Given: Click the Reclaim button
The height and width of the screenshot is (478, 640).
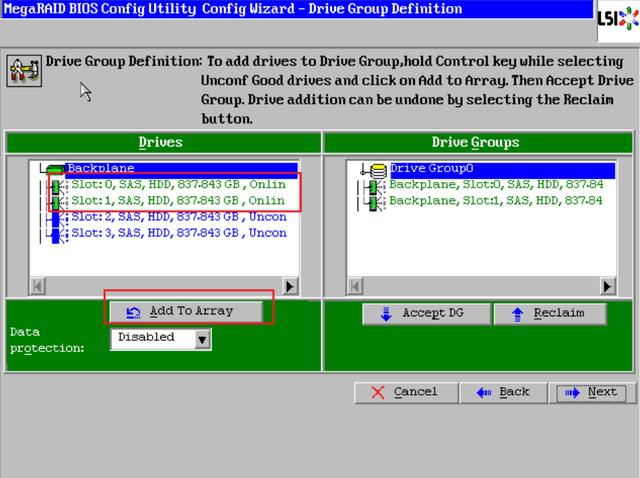Looking at the screenshot, I should click(x=550, y=313).
